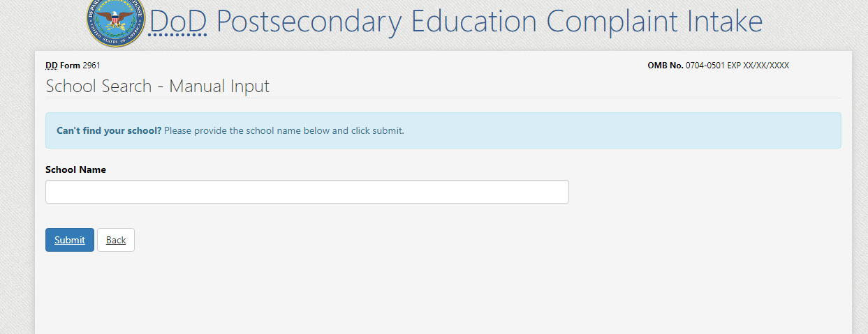Click the OMB control number 0704-0501

(x=705, y=66)
